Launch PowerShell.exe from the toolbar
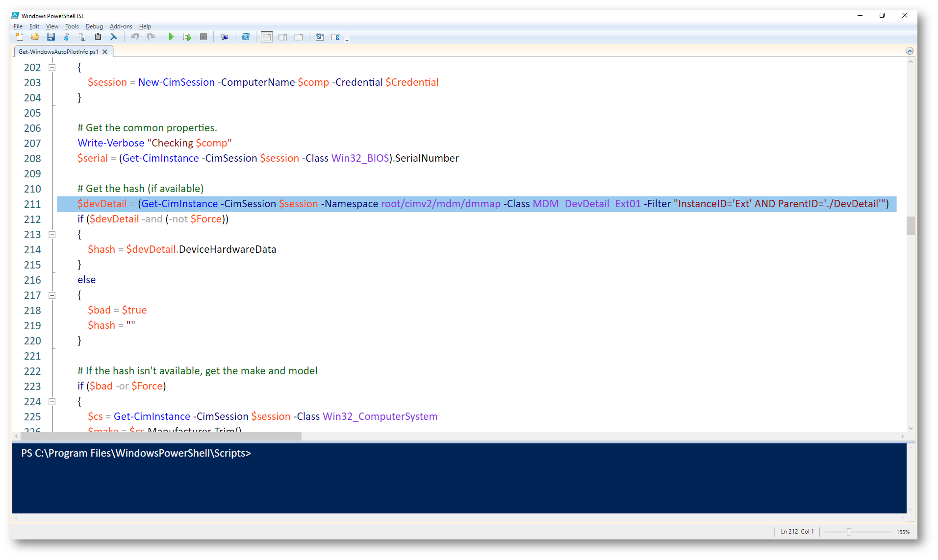The image size is (938, 560). [x=246, y=37]
